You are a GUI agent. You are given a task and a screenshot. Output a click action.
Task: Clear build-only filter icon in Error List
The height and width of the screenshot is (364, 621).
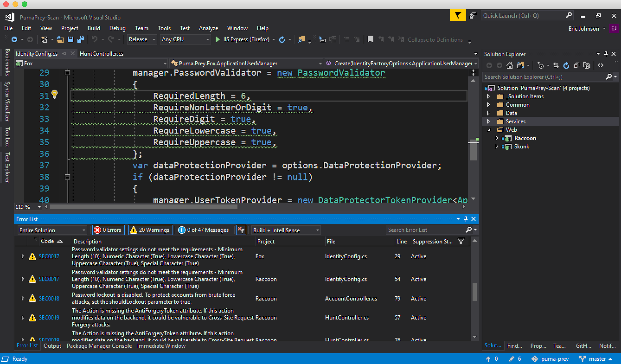[241, 230]
